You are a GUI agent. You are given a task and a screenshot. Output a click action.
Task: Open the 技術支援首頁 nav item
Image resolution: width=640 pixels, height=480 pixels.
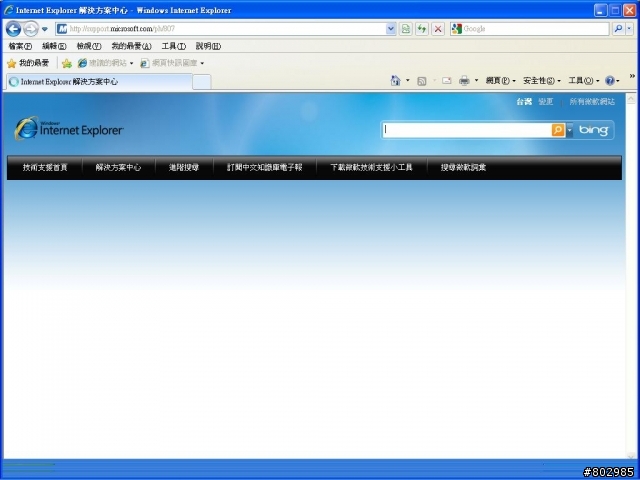point(45,167)
